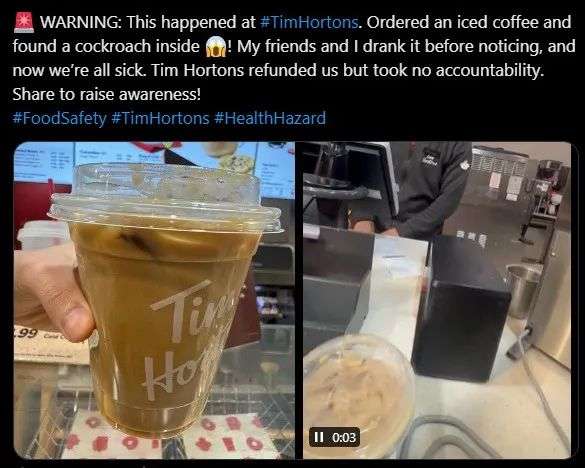Click the black box on the counter

click(461, 308)
